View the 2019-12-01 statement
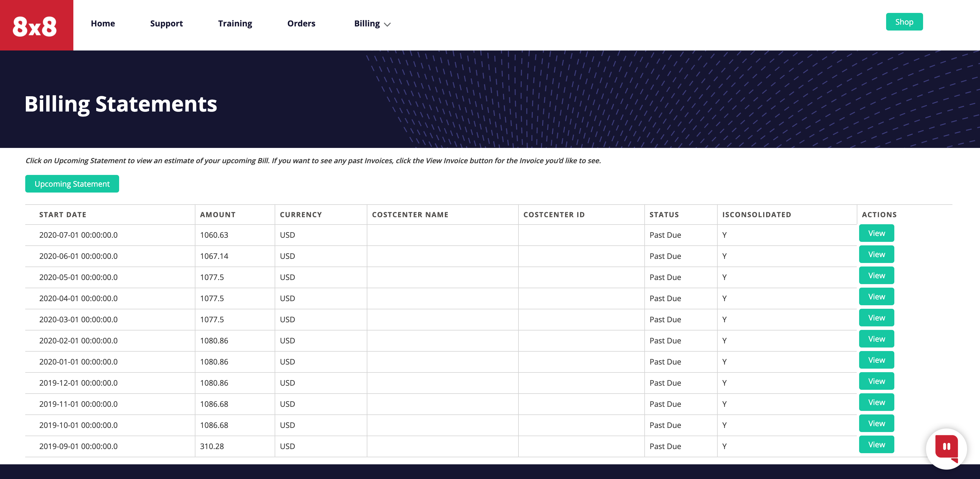This screenshot has height=479, width=980. [x=876, y=381]
